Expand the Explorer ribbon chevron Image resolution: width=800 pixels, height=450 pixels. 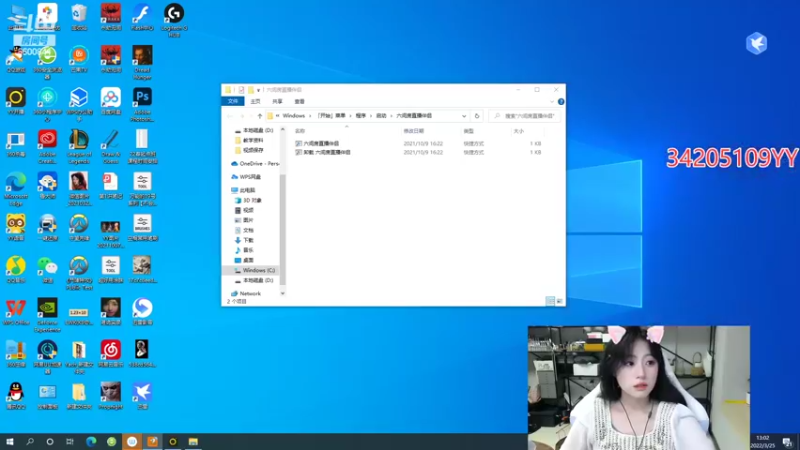[x=552, y=102]
